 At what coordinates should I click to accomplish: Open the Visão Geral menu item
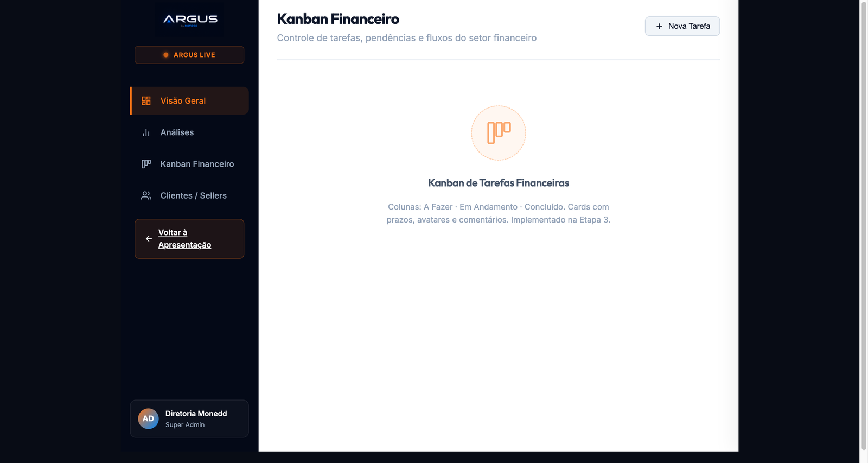pos(189,101)
